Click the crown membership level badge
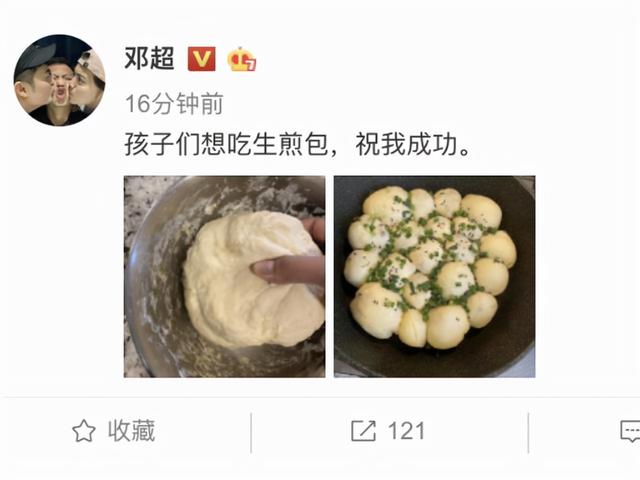Image resolution: width=640 pixels, height=480 pixels. (x=241, y=60)
